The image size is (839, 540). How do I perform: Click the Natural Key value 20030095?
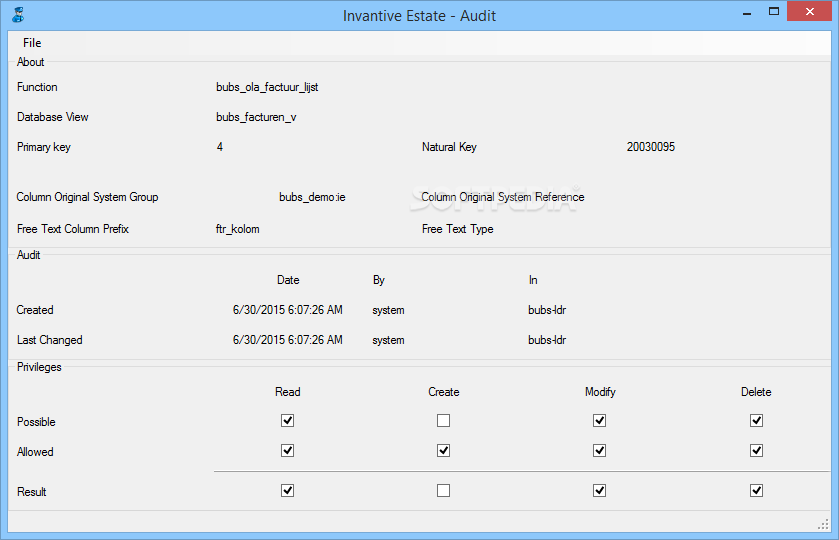(x=651, y=147)
